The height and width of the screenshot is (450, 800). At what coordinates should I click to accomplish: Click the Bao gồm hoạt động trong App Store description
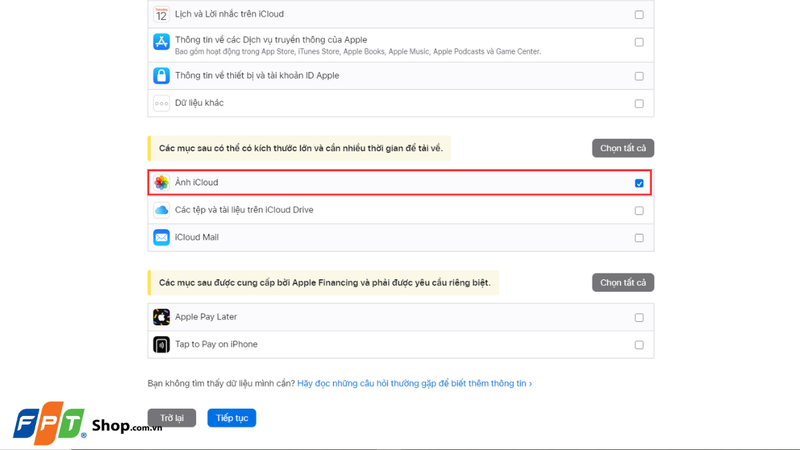358,52
